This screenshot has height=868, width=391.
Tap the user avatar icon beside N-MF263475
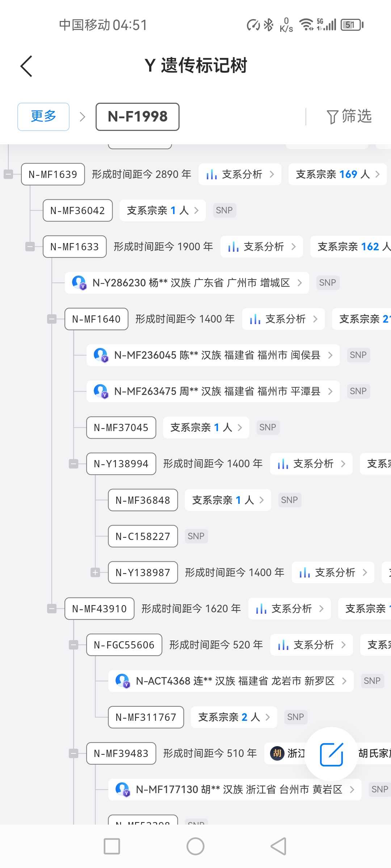101,391
